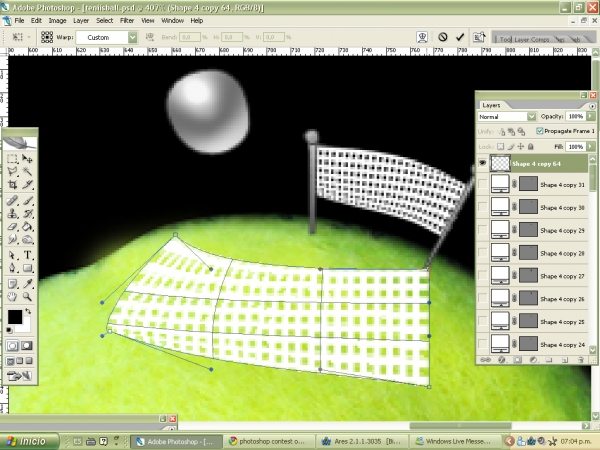Image resolution: width=600 pixels, height=450 pixels.
Task: Select the Crop tool
Action: (12, 184)
